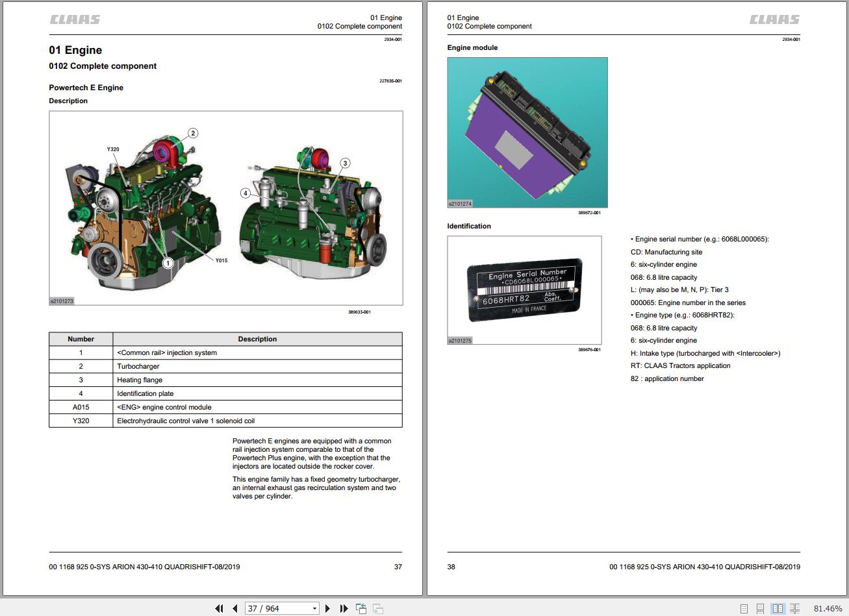
Task: Select the next view navigation icon
Action: tap(377, 608)
